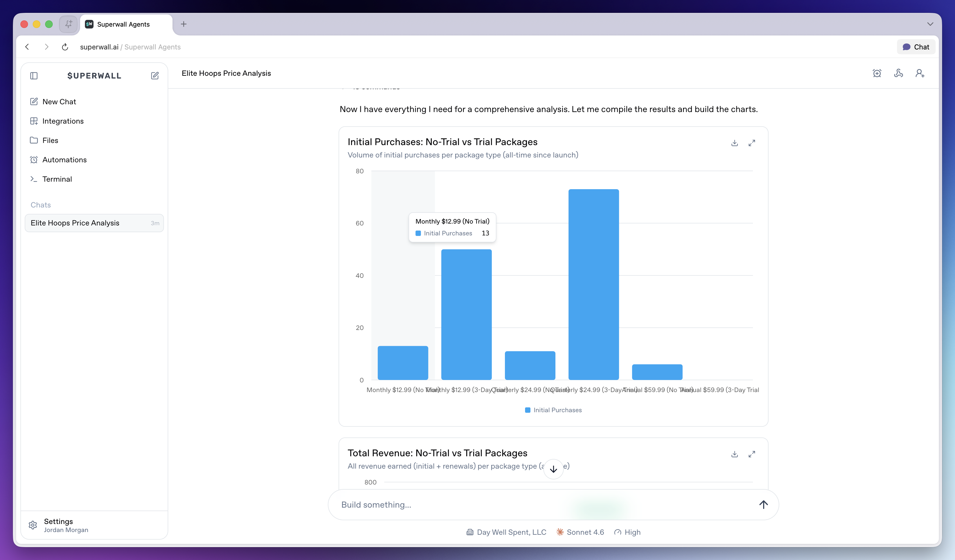The height and width of the screenshot is (560, 955).
Task: Collapse the sidebar panel icon
Action: (34, 76)
